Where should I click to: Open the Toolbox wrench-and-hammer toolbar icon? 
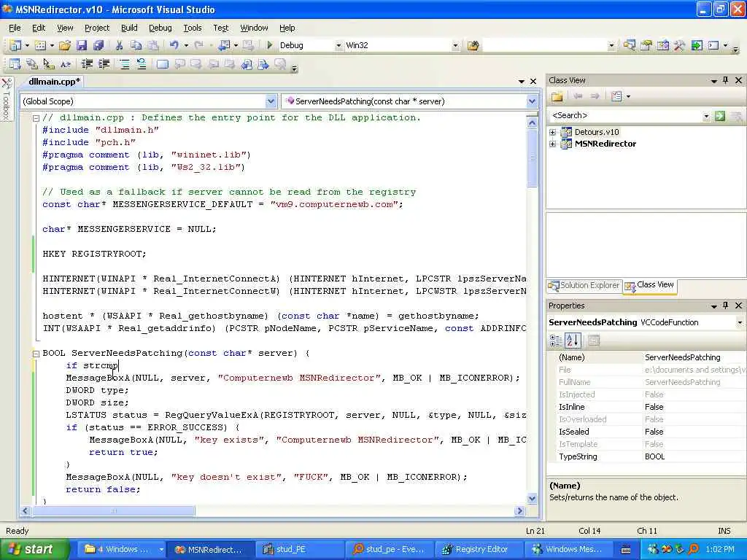(679, 45)
